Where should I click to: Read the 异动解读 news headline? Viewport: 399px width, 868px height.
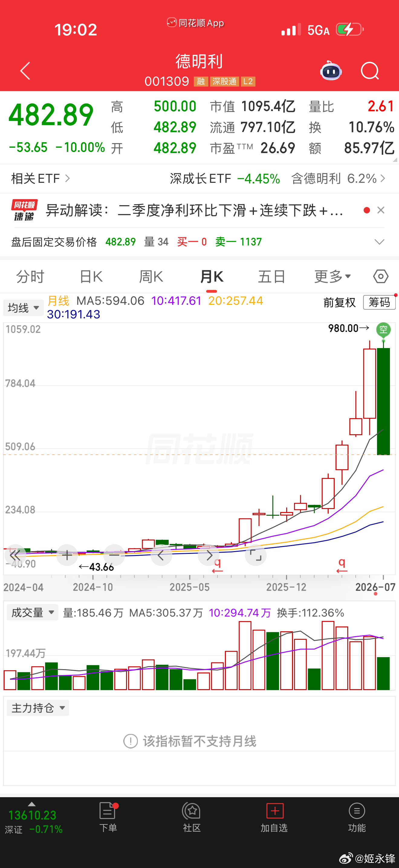194,210
